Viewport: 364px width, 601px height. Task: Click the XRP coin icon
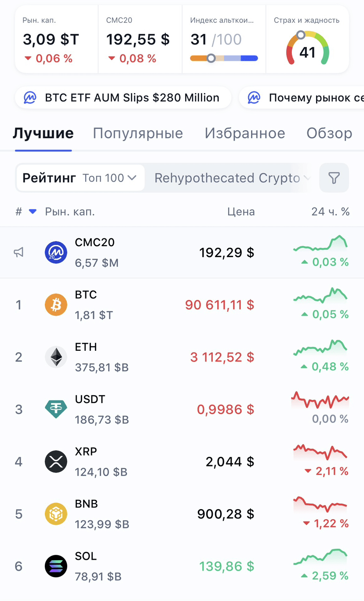tap(56, 462)
